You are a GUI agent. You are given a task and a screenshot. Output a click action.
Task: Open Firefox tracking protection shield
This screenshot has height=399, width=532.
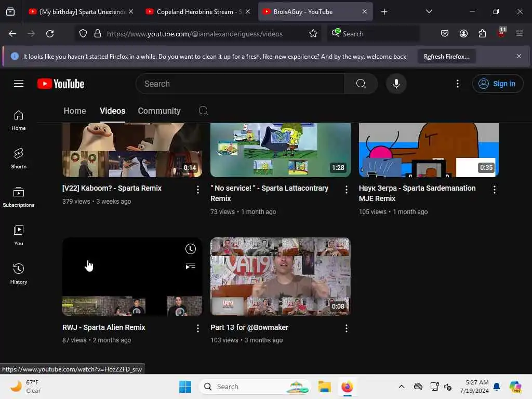point(83,34)
